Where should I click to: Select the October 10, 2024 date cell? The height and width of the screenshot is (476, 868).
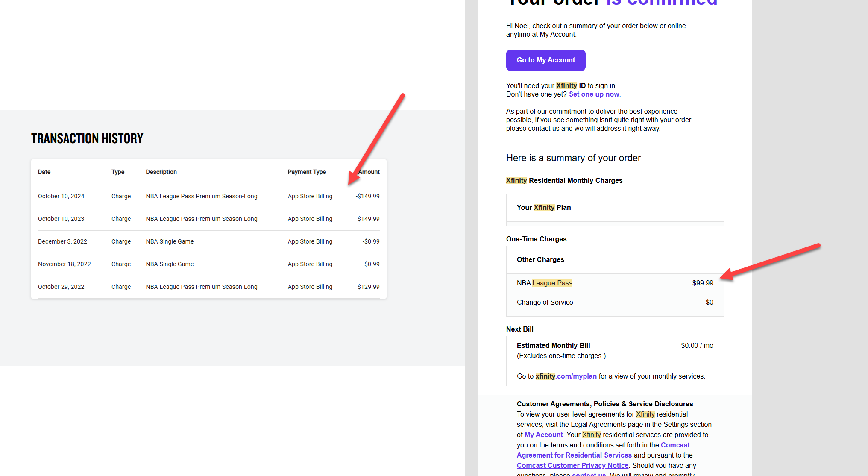61,196
